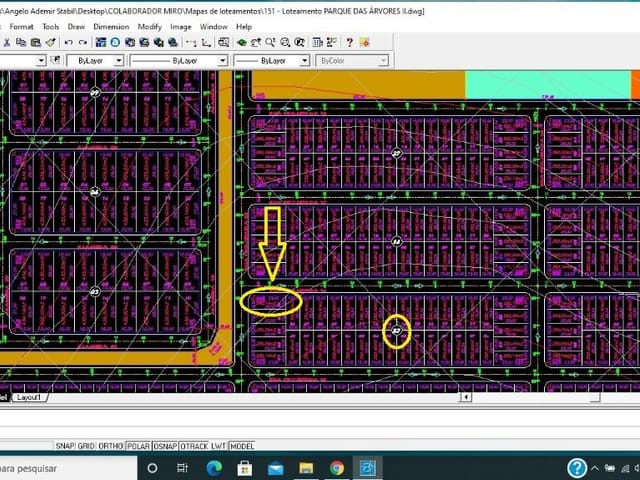Toggle POLAR tracking in status bar
The width and height of the screenshot is (640, 480).
point(138,446)
